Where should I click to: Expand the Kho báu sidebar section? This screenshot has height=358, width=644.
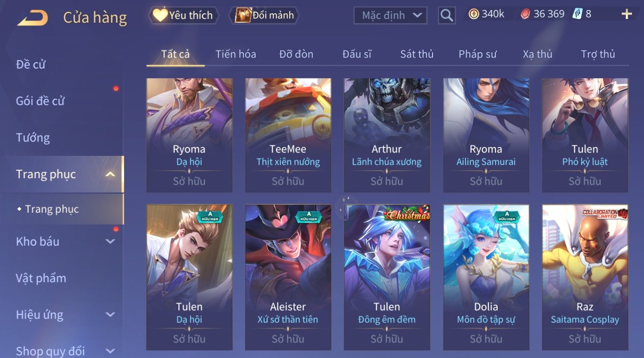tap(110, 242)
